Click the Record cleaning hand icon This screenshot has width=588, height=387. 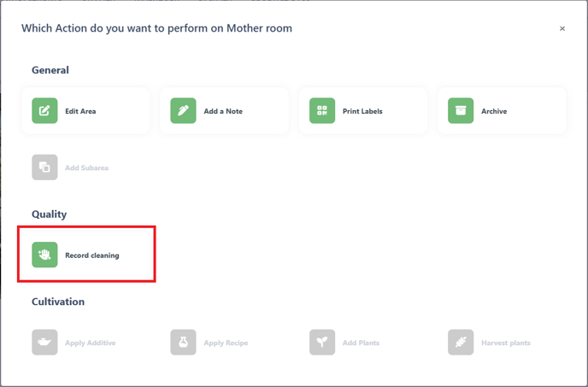44,255
